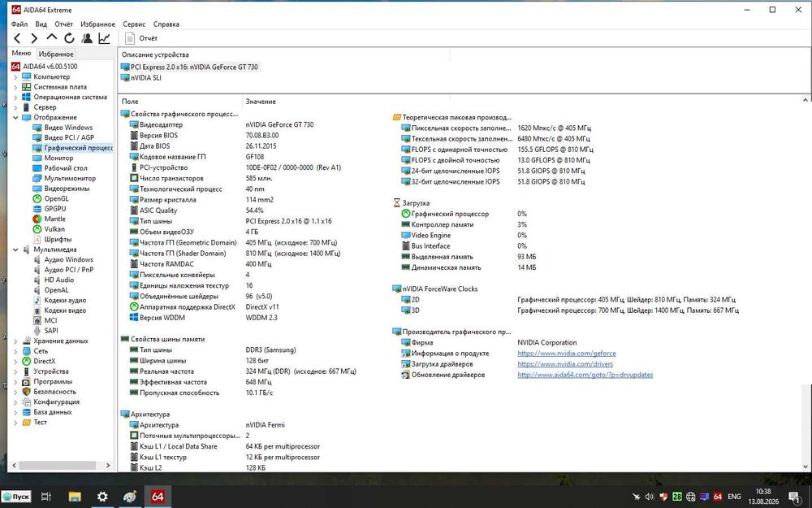Viewport: 812px width, 508px height.
Task: Click the details pane scroll down arrow
Action: [806, 467]
